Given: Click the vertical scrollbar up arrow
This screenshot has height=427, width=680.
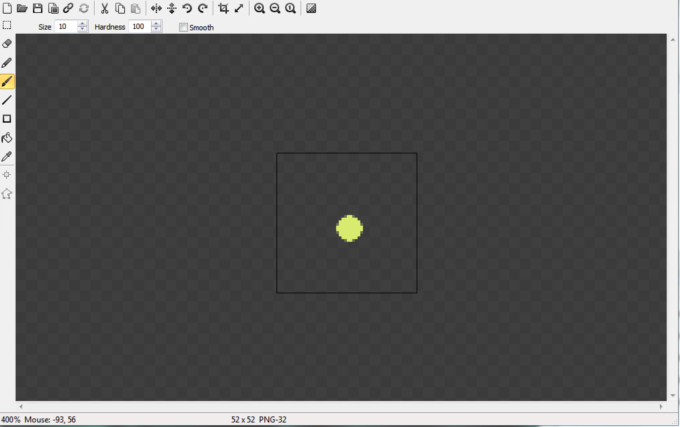Looking at the screenshot, I should click(673, 40).
